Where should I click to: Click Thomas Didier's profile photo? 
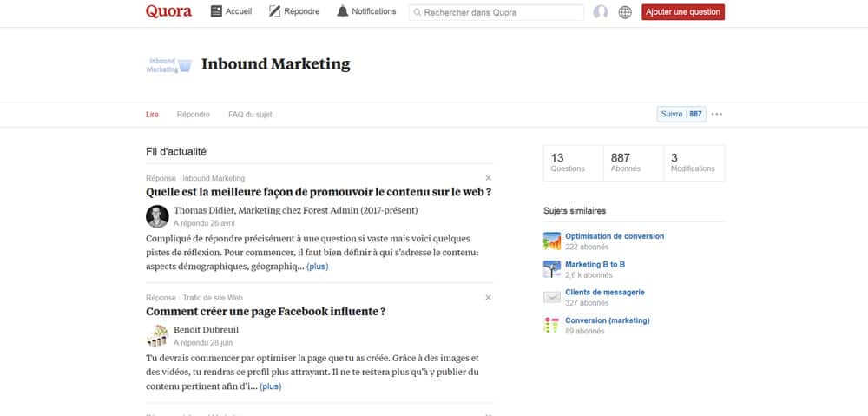pyautogui.click(x=157, y=216)
